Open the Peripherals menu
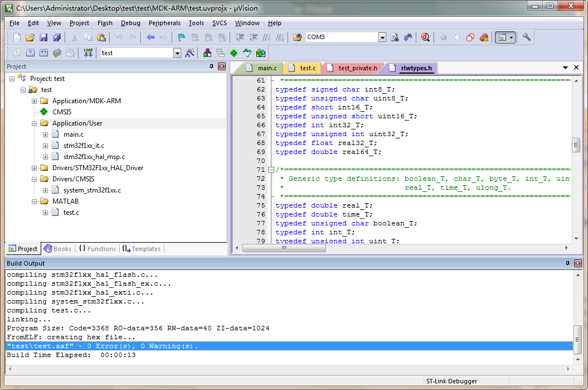The width and height of the screenshot is (588, 390). (x=164, y=23)
